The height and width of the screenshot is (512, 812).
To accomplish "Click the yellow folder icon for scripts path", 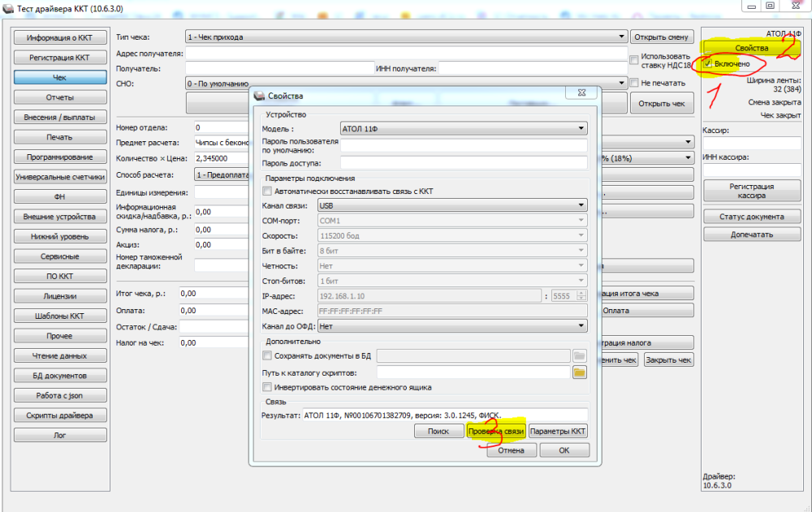I will click(580, 372).
